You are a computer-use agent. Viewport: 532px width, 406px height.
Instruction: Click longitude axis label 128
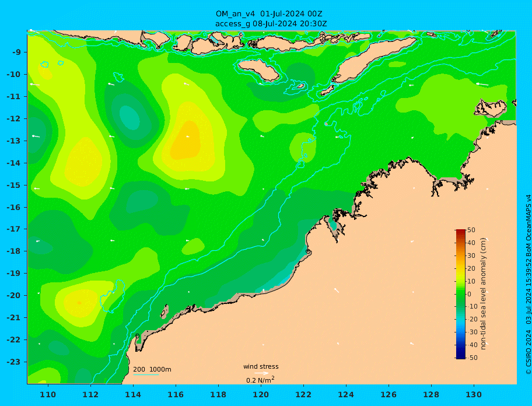[x=431, y=394]
